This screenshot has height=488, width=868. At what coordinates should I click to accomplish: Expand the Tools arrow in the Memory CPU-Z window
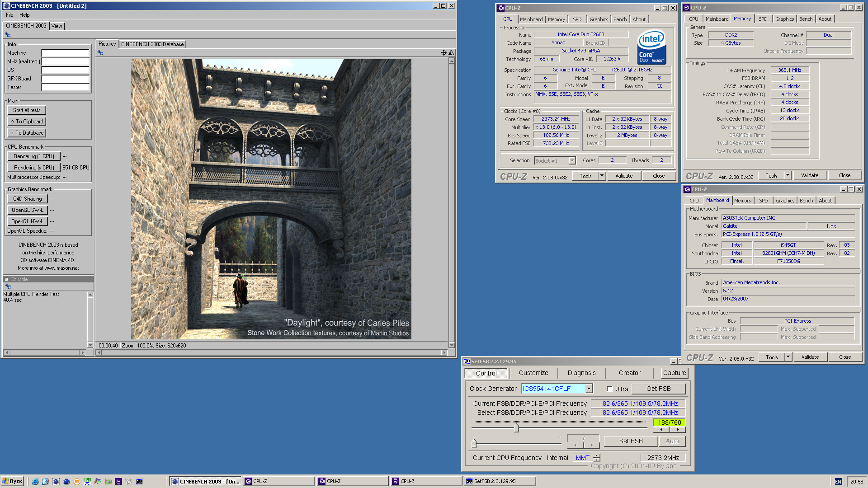(788, 176)
